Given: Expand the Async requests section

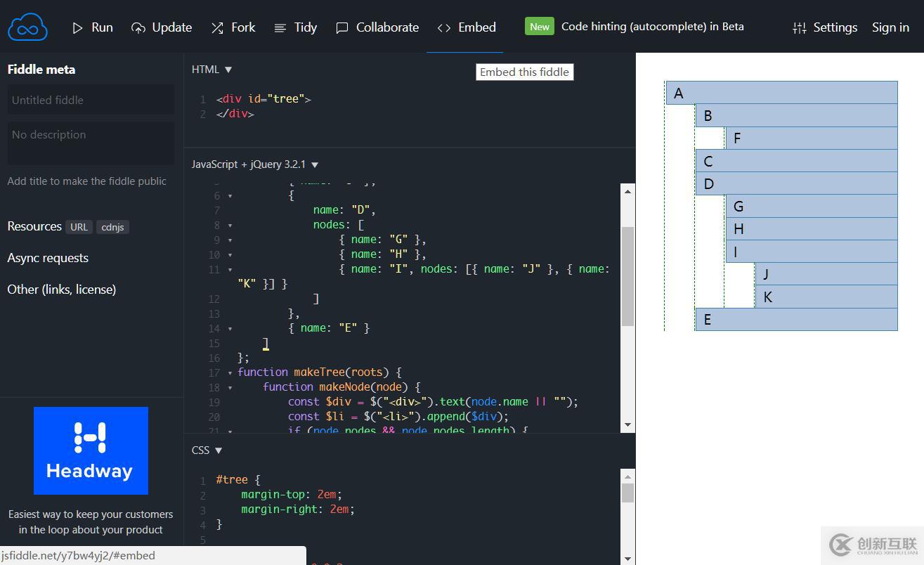Looking at the screenshot, I should pos(48,258).
